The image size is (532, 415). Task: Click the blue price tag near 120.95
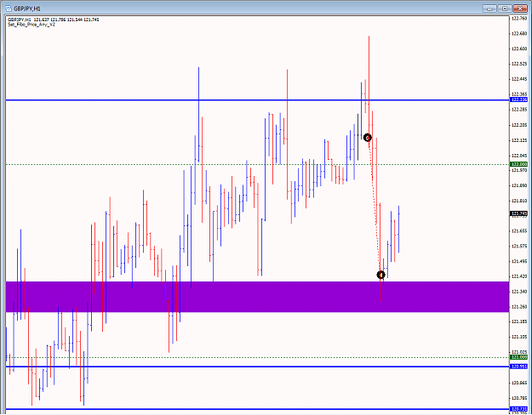tap(518, 367)
